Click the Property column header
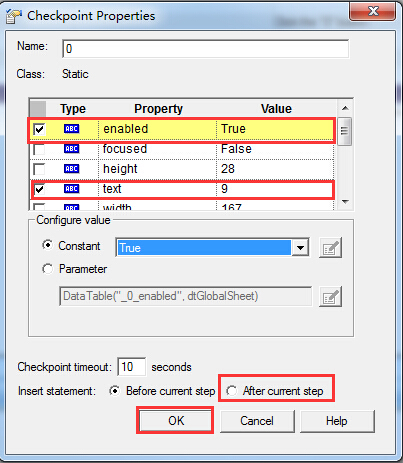403x463 pixels. [x=158, y=109]
